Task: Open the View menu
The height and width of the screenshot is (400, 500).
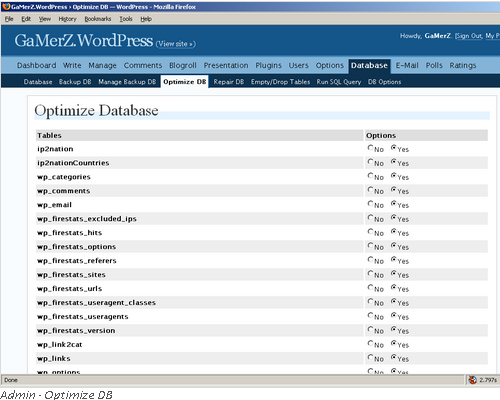Action: (x=45, y=19)
